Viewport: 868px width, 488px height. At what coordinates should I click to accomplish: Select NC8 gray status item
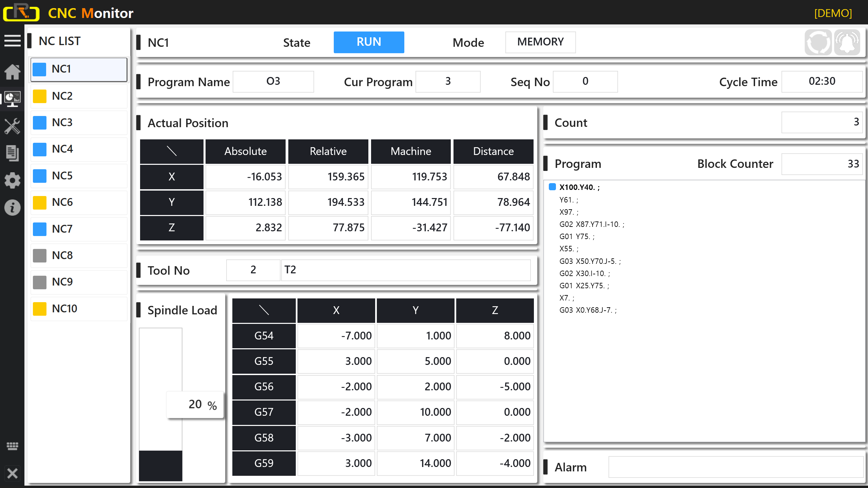point(79,255)
